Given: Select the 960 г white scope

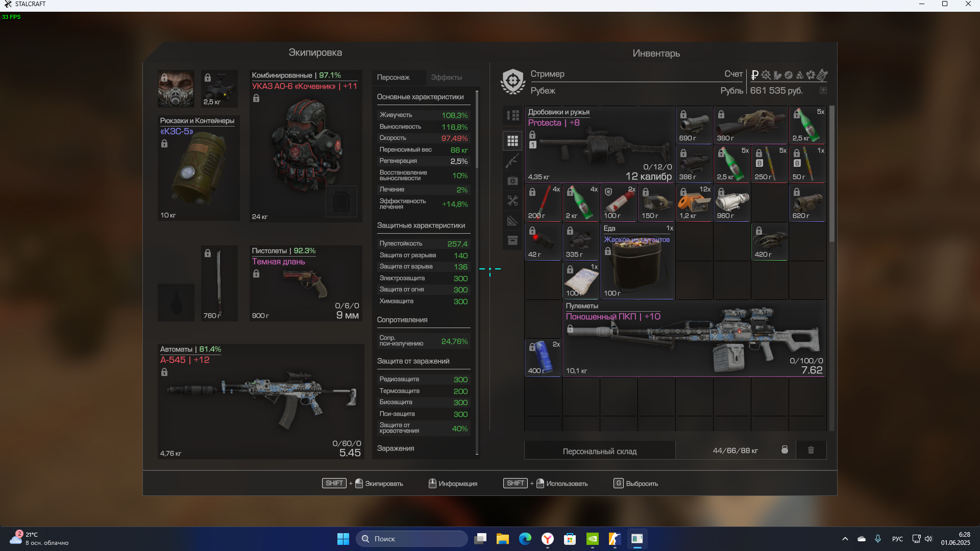Looking at the screenshot, I should (732, 203).
